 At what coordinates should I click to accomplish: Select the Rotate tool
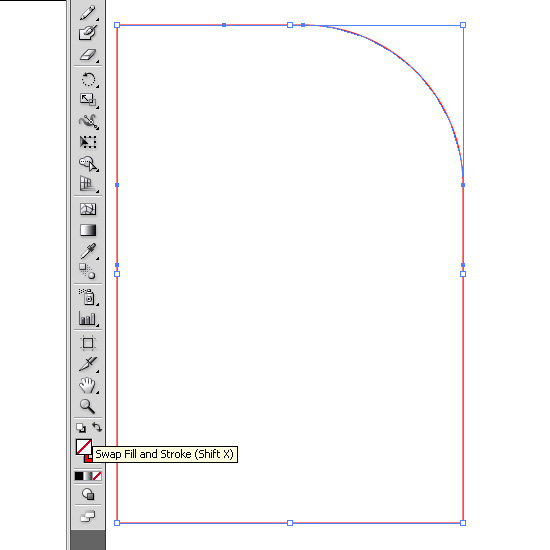click(x=88, y=79)
